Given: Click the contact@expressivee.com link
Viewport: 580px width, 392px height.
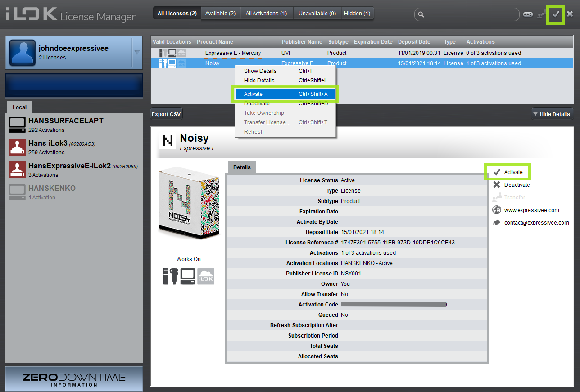Looking at the screenshot, I should [537, 223].
